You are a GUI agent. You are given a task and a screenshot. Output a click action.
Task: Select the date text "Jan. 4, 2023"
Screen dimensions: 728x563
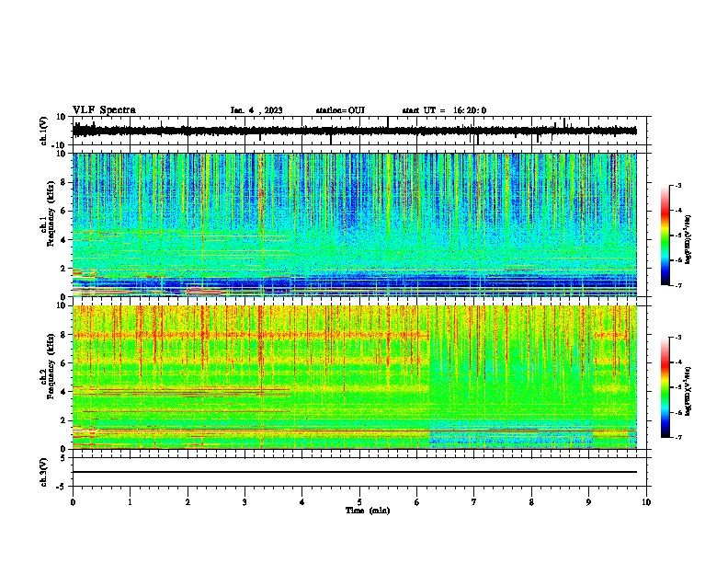[x=256, y=110]
